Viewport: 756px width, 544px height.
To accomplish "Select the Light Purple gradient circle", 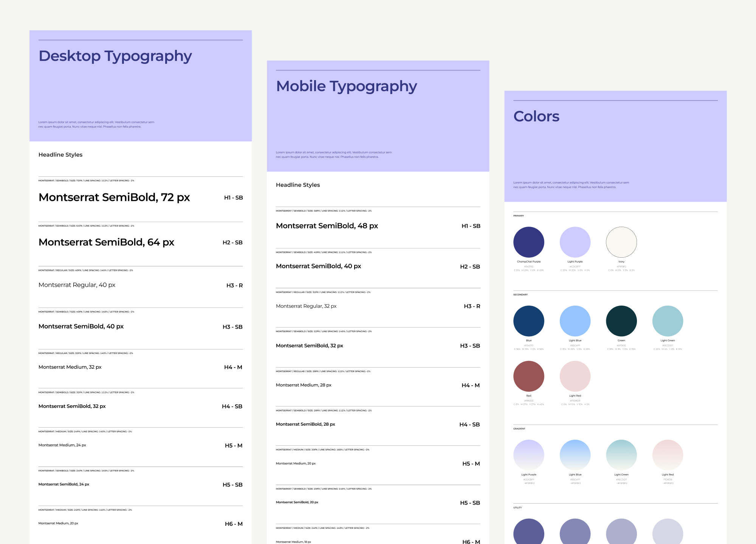I will coord(528,455).
